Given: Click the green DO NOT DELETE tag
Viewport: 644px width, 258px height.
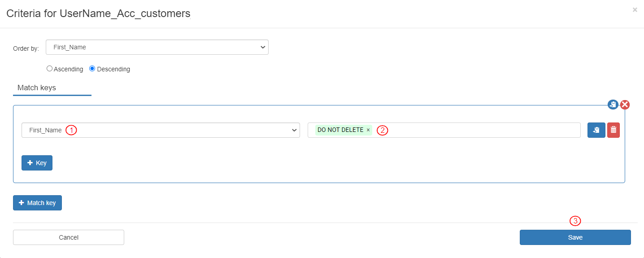Looking at the screenshot, I should point(340,130).
